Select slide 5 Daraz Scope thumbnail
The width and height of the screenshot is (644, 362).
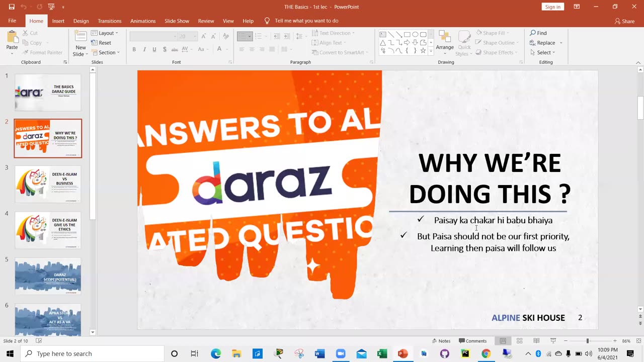click(x=48, y=276)
